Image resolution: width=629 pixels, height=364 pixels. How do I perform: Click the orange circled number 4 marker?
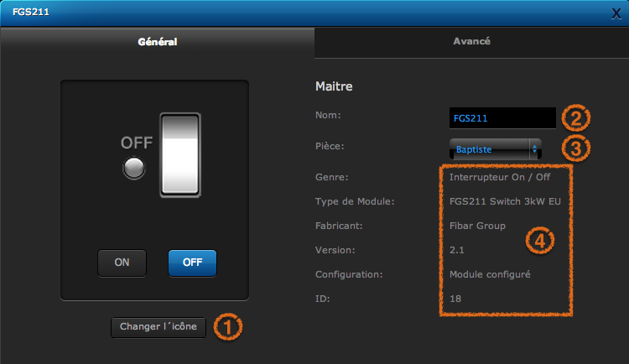point(540,241)
